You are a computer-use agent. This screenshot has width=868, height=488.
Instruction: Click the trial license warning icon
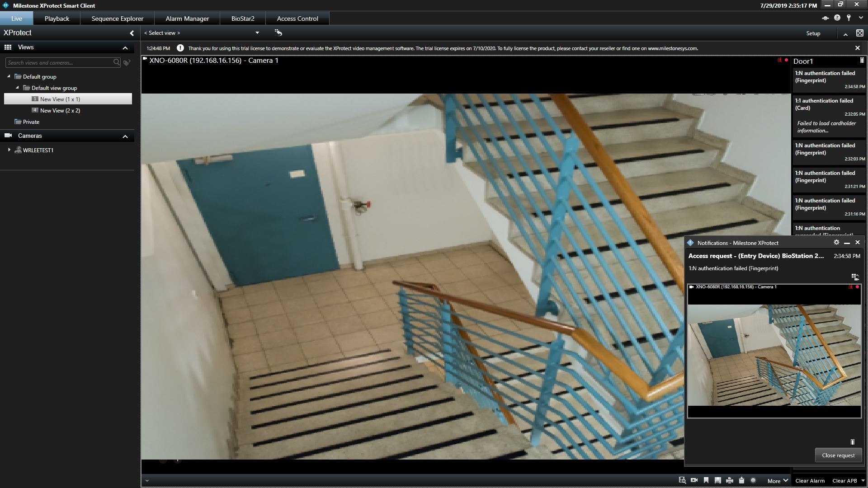pyautogui.click(x=180, y=48)
